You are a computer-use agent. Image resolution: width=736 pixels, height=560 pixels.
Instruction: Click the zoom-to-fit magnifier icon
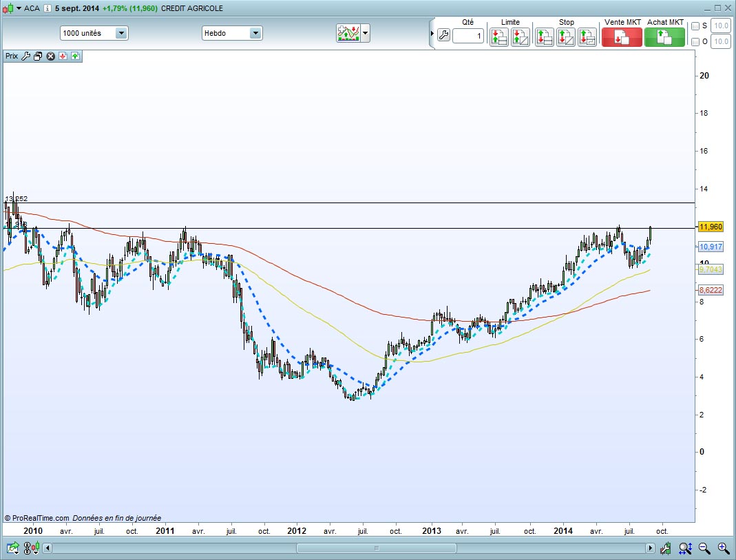[x=685, y=548]
